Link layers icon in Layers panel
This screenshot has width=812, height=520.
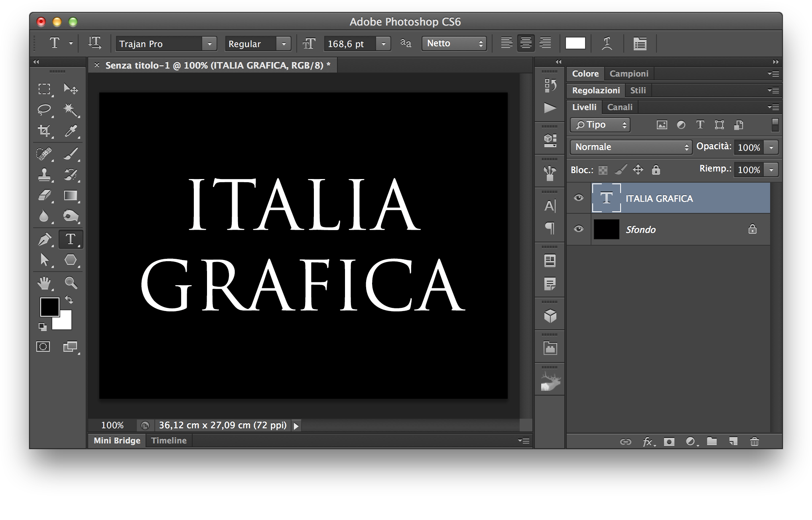tap(625, 441)
